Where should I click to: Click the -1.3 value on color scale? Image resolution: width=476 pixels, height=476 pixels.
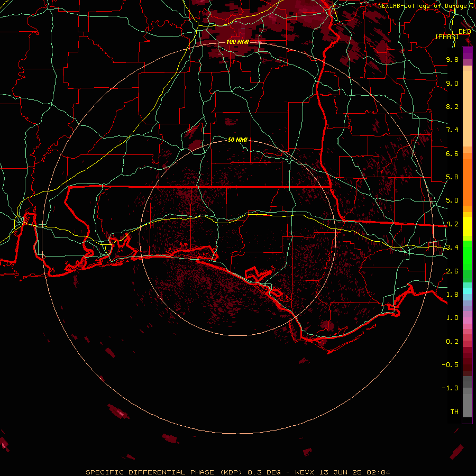pos(450,388)
